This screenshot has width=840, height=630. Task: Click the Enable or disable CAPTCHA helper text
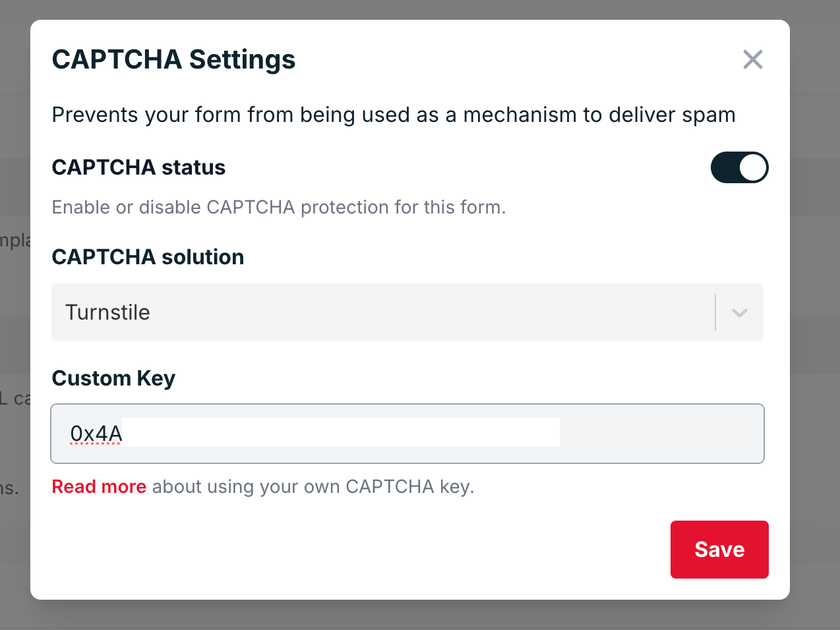(278, 207)
